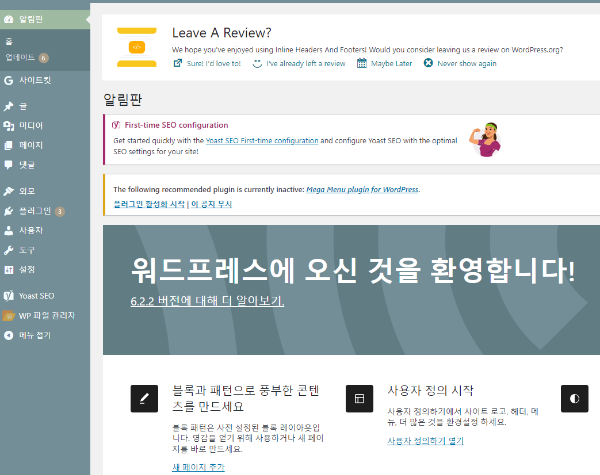Screen dimensions: 600x475
Task: Click the appearance paintbrush icon
Action: 8,191
